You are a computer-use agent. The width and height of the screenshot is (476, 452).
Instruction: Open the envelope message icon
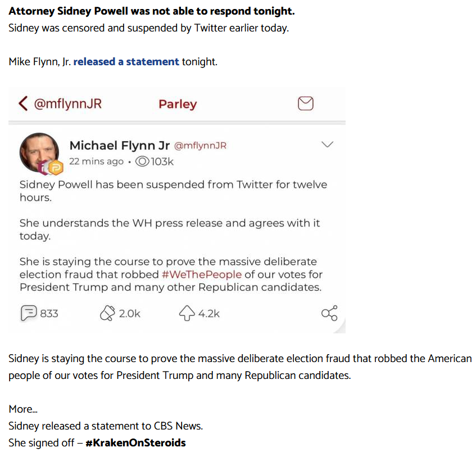[305, 103]
